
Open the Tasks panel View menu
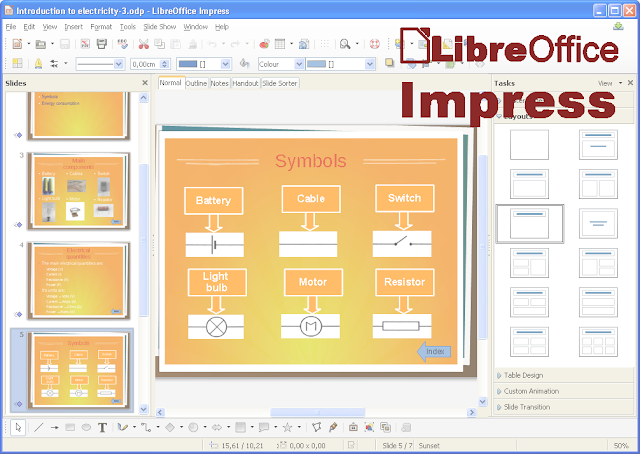pos(610,83)
